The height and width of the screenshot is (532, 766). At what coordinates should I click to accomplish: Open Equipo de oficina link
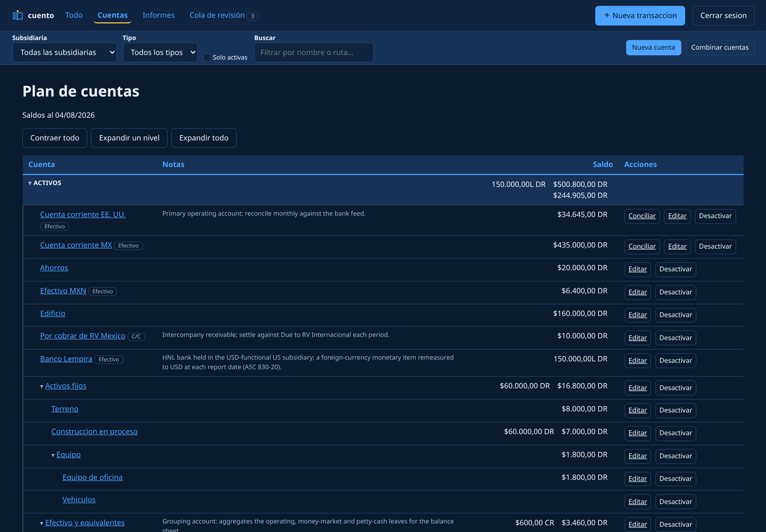click(x=93, y=477)
